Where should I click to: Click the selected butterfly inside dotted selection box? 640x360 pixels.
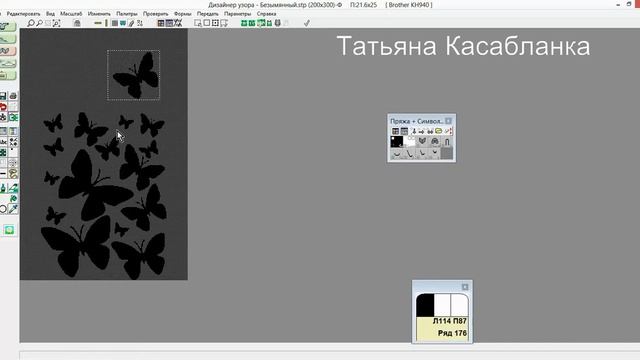(x=135, y=76)
